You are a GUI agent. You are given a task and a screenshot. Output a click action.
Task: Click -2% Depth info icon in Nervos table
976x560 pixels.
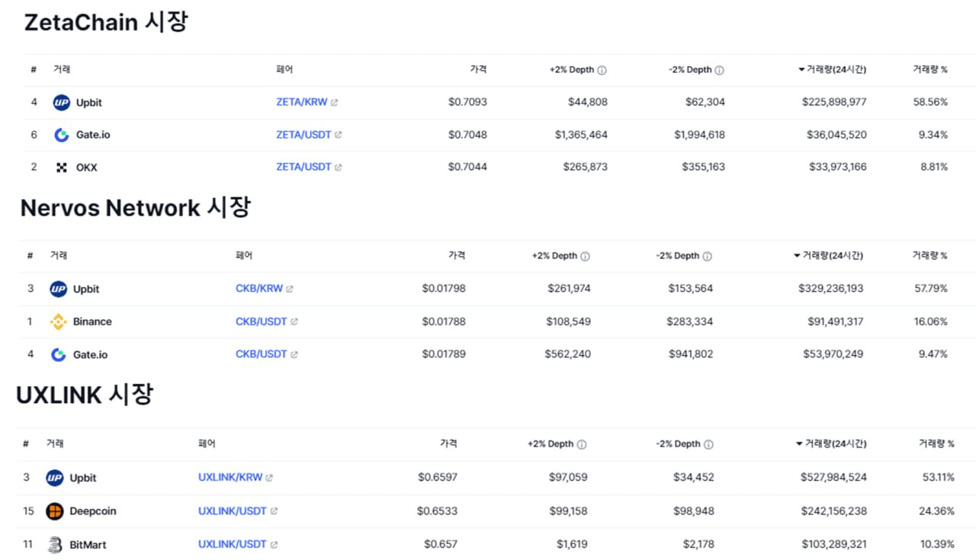707,256
